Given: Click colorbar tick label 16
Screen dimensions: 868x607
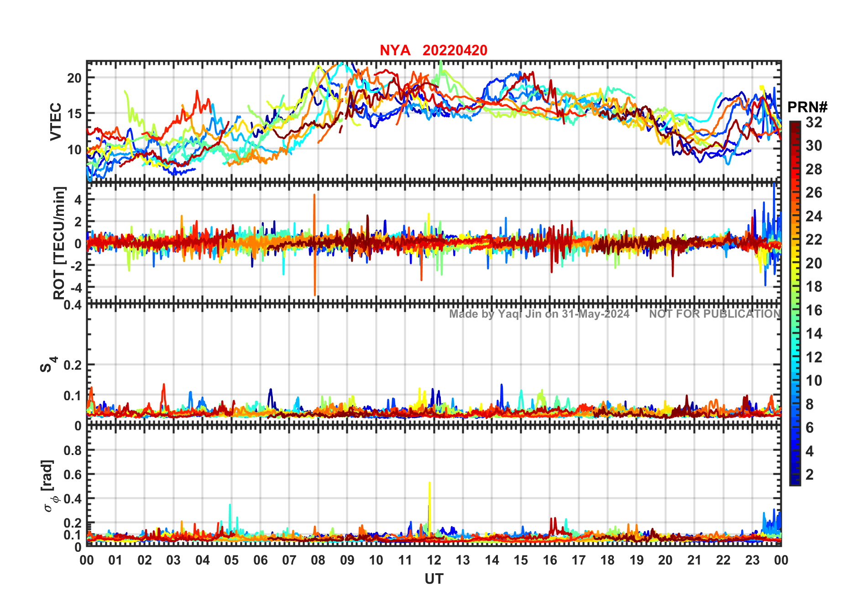Looking at the screenshot, I should click(814, 310).
